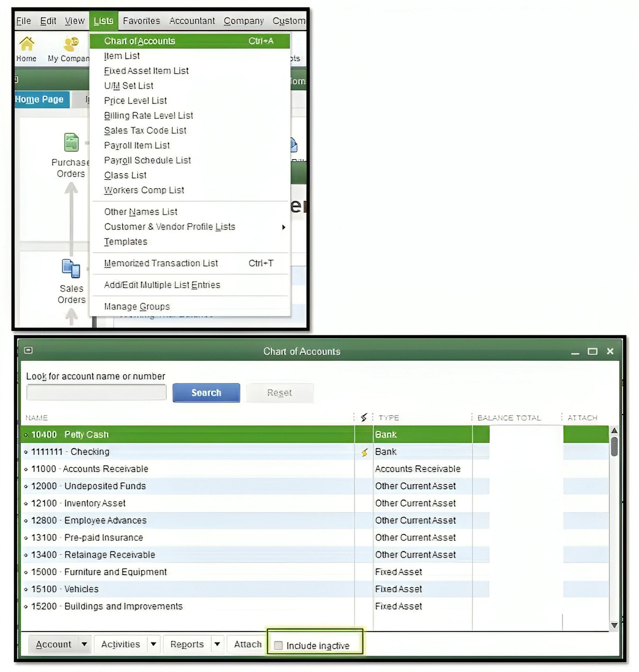Open the Sales Orders icon
Viewport: 639px width, 672px height.
pos(71,268)
